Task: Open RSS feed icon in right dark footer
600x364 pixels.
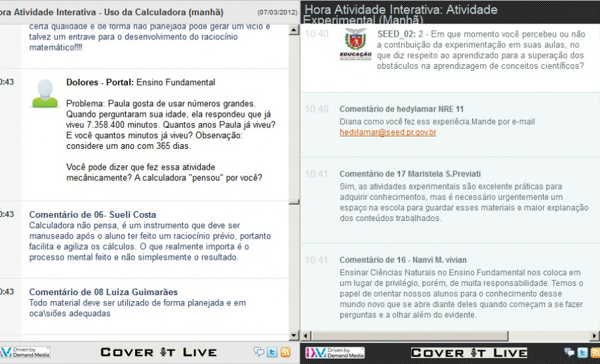Action: pyautogui.click(x=595, y=352)
